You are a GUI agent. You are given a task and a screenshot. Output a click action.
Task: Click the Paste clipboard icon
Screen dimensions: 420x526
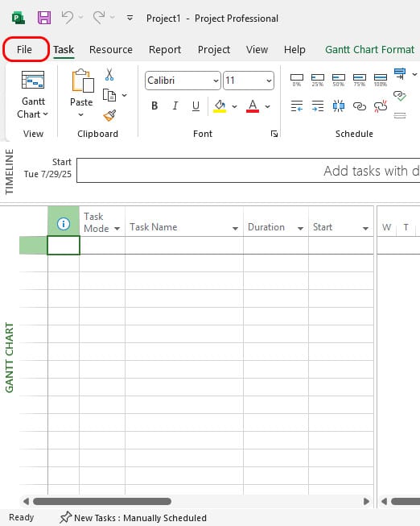pos(82,81)
